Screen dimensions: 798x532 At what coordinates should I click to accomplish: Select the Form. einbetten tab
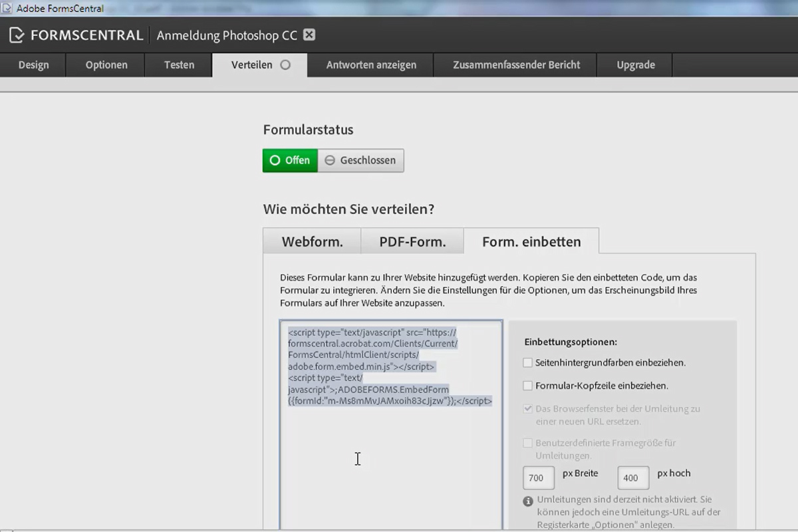pyautogui.click(x=531, y=241)
